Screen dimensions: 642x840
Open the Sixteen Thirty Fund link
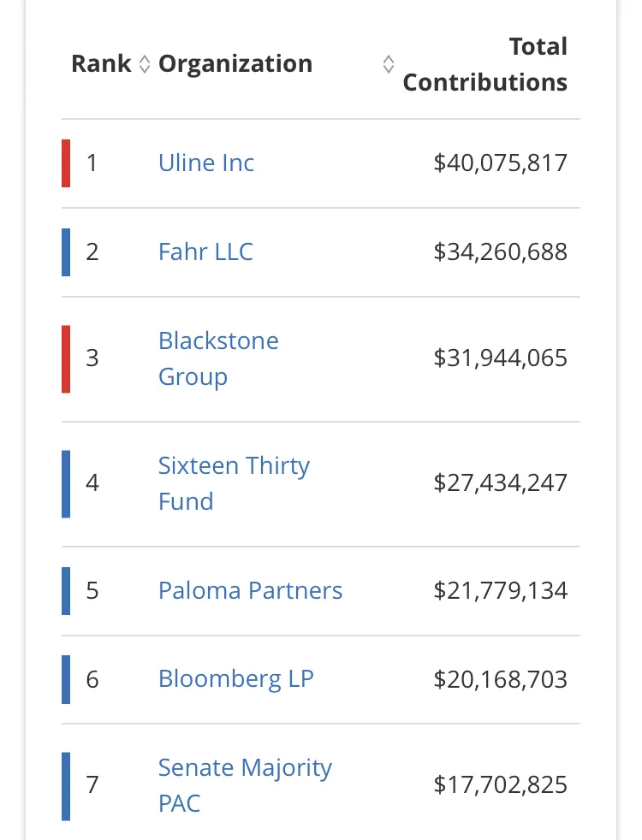coord(234,483)
